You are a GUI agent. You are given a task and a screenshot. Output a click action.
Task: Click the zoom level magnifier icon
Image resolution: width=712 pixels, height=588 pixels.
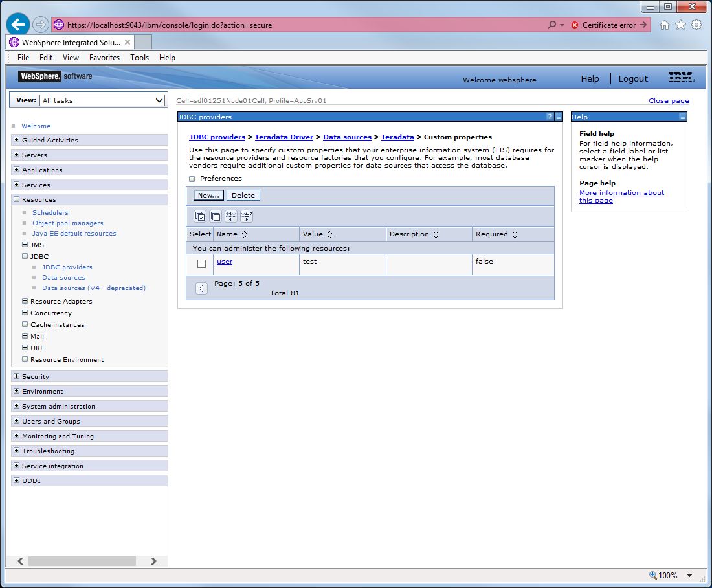653,575
